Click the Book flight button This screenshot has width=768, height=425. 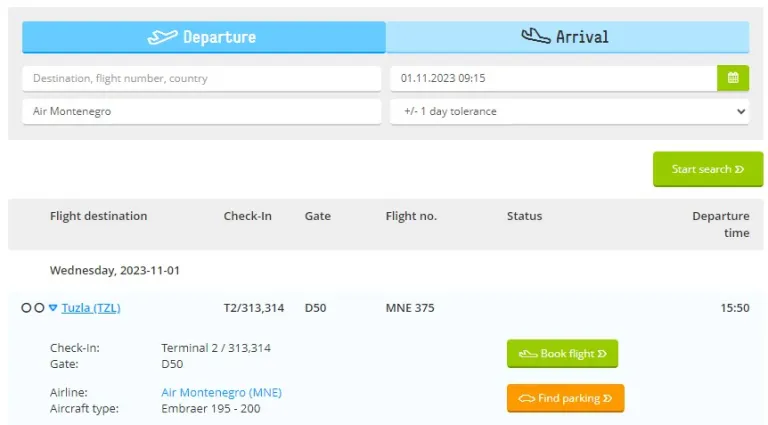pyautogui.click(x=562, y=354)
